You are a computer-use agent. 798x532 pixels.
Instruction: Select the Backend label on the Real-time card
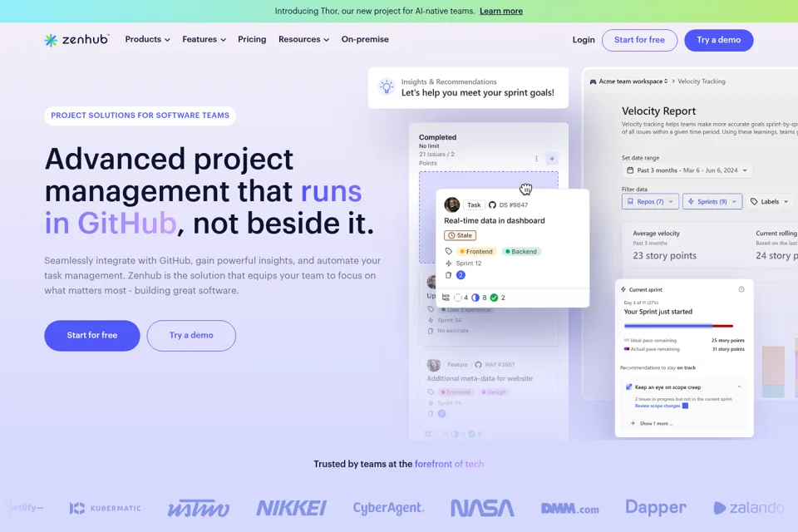pyautogui.click(x=521, y=252)
